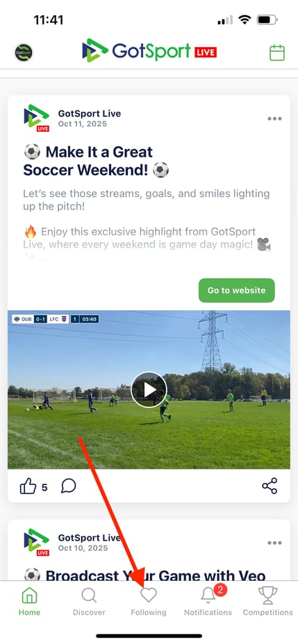Open Notifications tab with bell icon
The image size is (298, 644).
point(208,601)
